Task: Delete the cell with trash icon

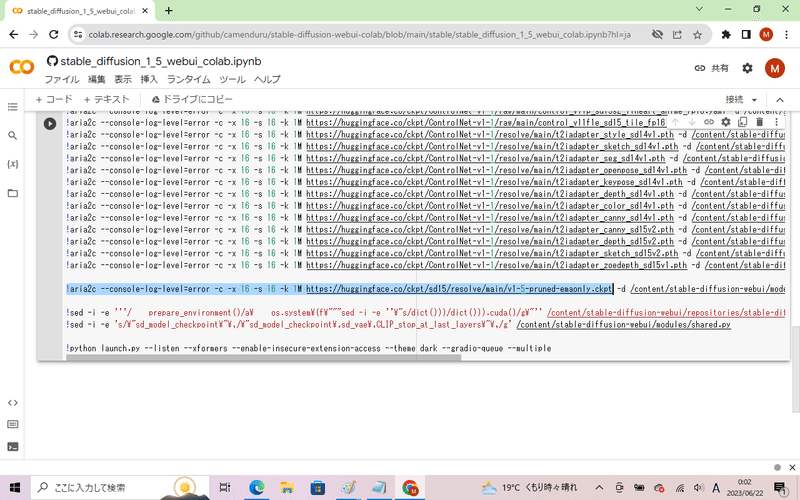Action: [759, 122]
